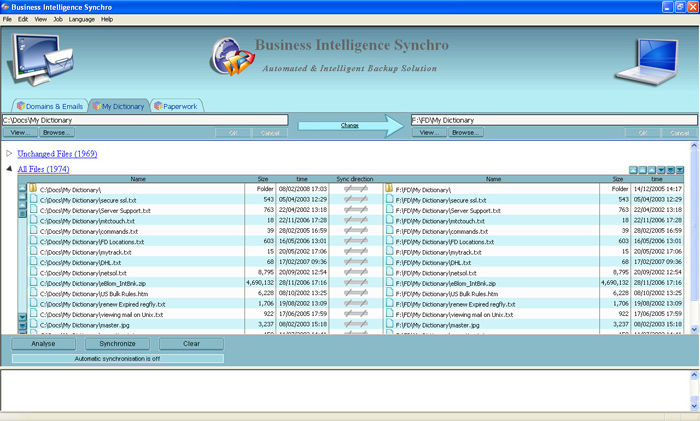Toggle sync direction for commands.txt row

(x=356, y=231)
